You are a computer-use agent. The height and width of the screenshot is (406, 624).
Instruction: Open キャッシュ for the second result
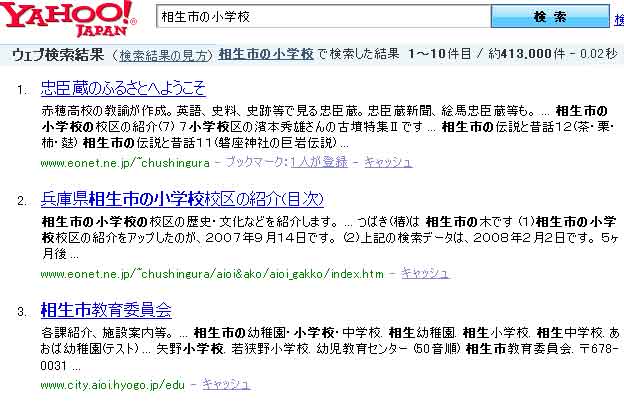click(425, 273)
